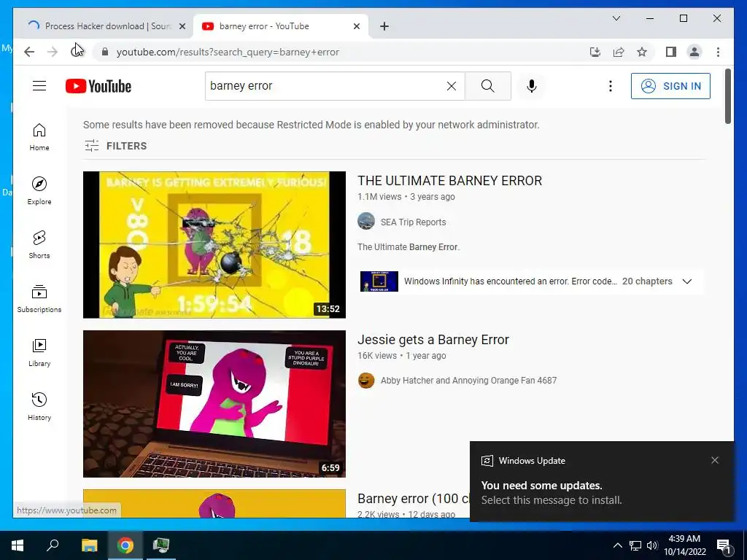747x560 pixels.
Task: Open Subscriptions in the sidebar
Action: (39, 298)
